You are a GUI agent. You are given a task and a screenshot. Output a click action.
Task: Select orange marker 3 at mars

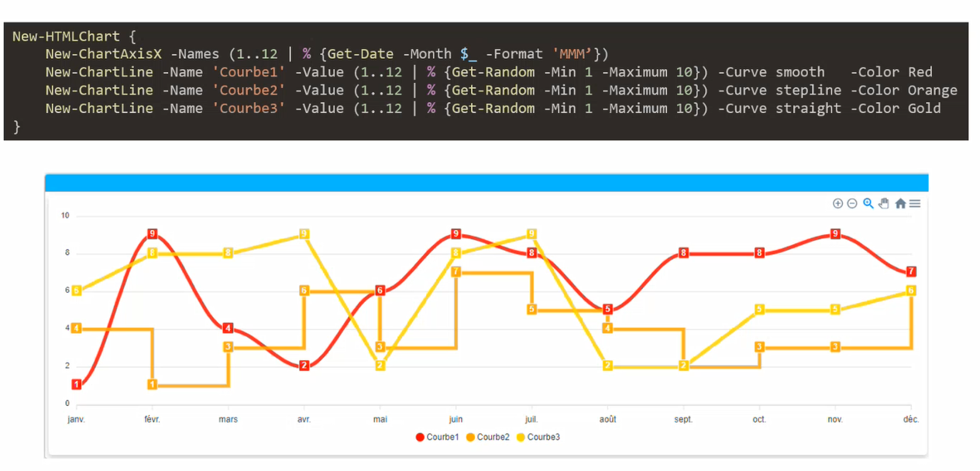pyautogui.click(x=228, y=346)
